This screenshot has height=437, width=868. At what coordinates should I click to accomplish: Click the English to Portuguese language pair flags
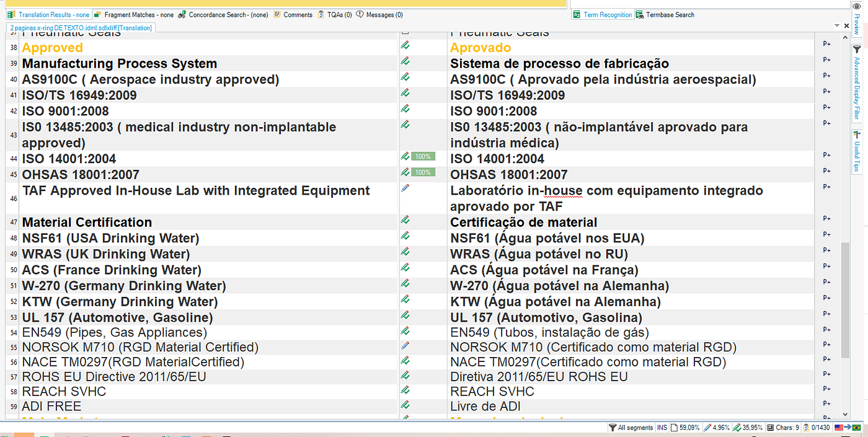point(848,428)
